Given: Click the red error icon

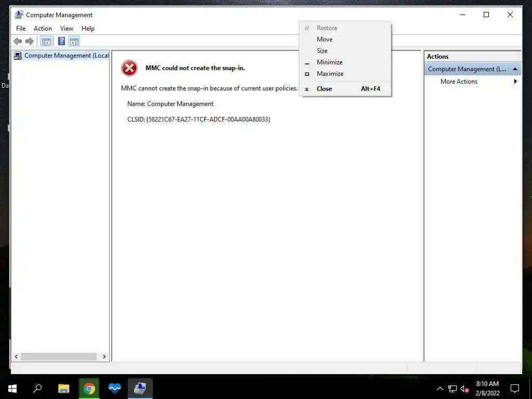Looking at the screenshot, I should (129, 68).
